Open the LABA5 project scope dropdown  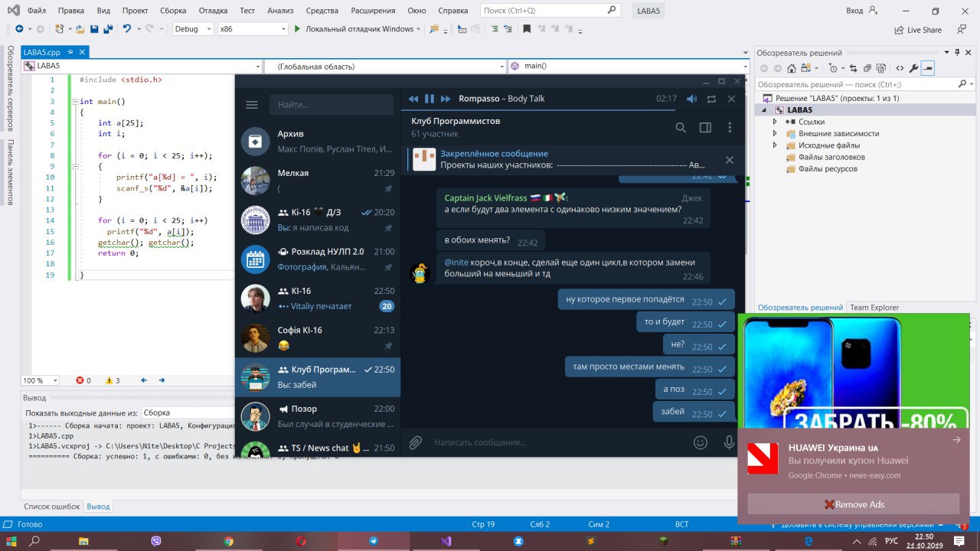coord(142,66)
